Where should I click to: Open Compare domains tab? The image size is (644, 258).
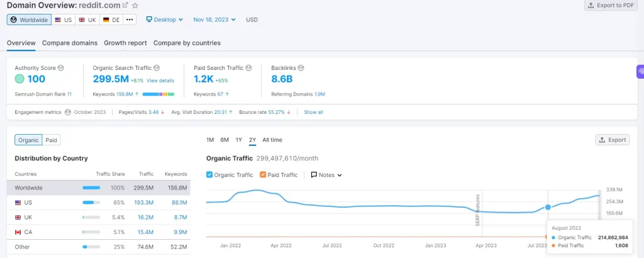[70, 43]
